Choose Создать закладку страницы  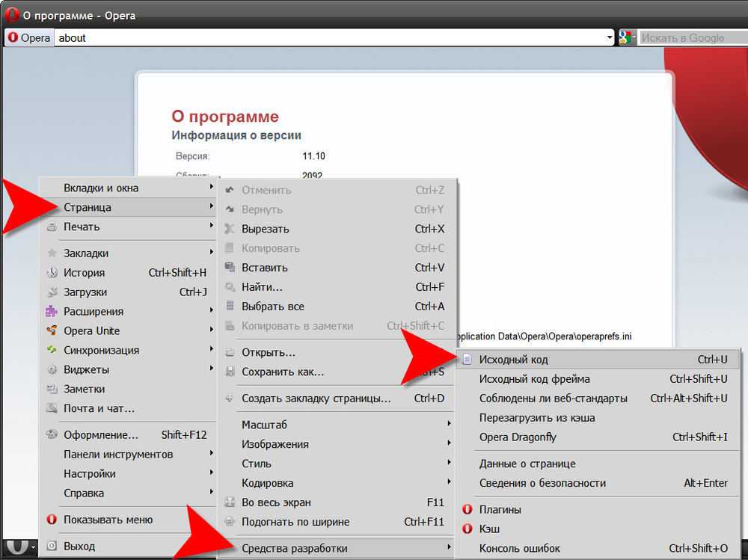337,399
